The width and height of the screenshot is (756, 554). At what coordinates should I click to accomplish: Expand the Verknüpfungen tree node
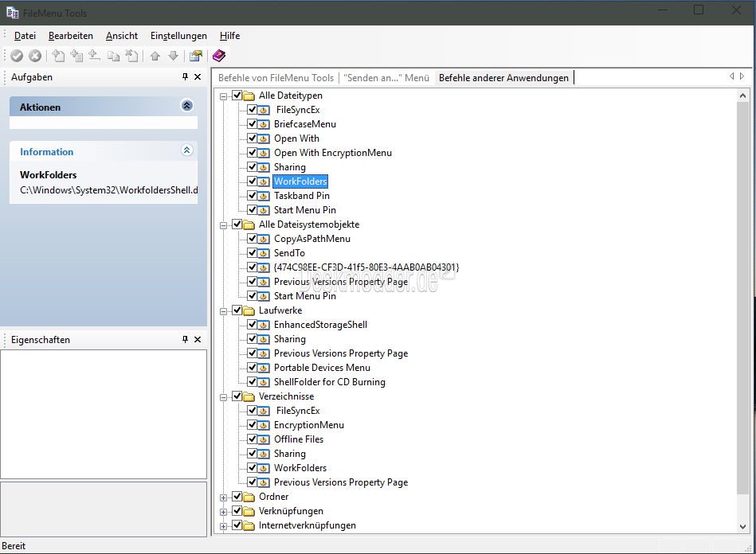point(223,512)
